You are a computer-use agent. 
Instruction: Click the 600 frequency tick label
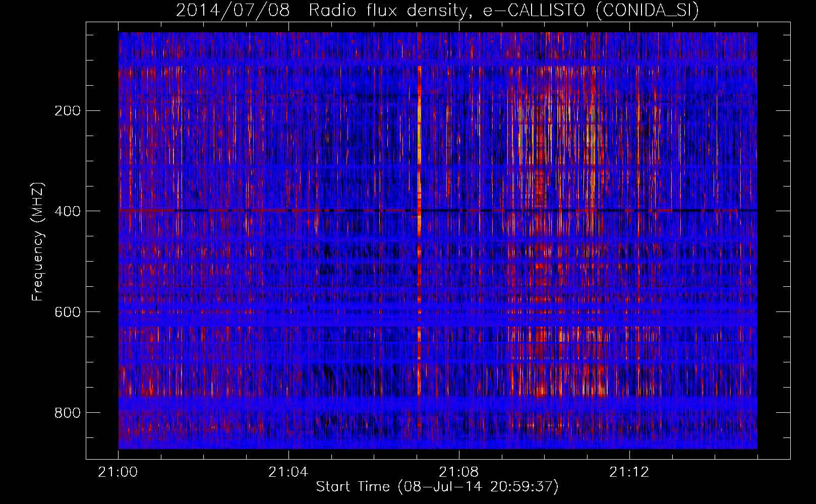point(68,312)
